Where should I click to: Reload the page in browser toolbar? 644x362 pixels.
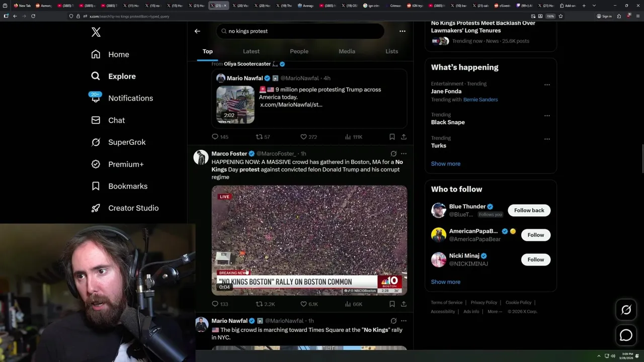pos(33,16)
